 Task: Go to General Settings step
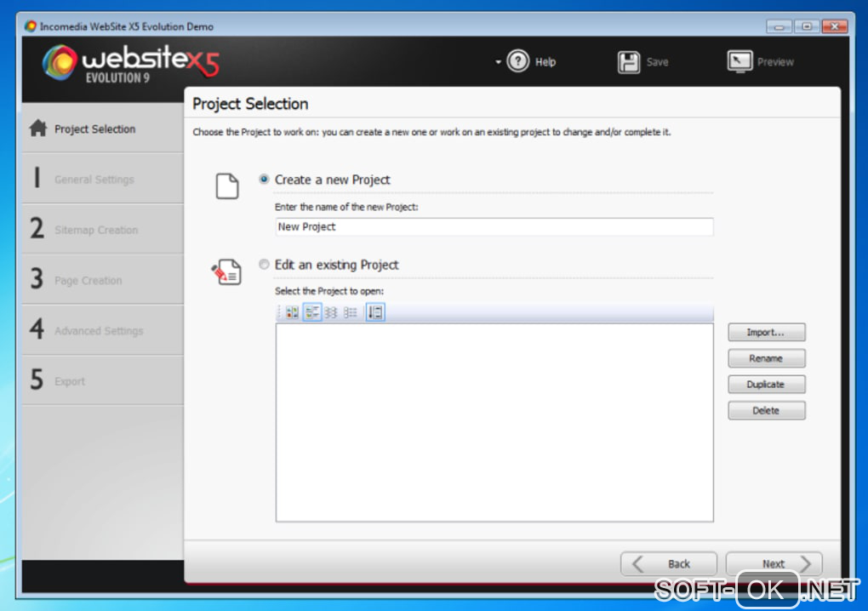[x=103, y=179]
